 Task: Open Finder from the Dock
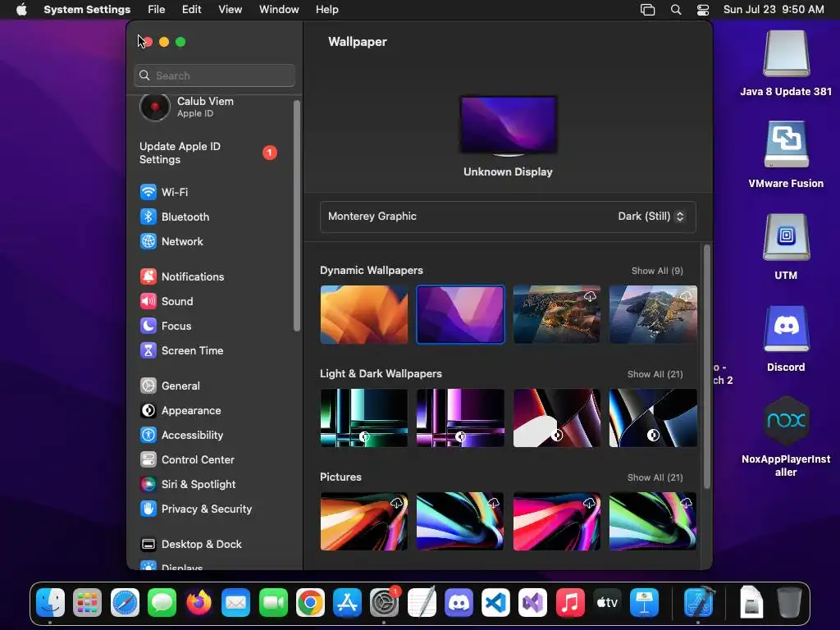(50, 603)
